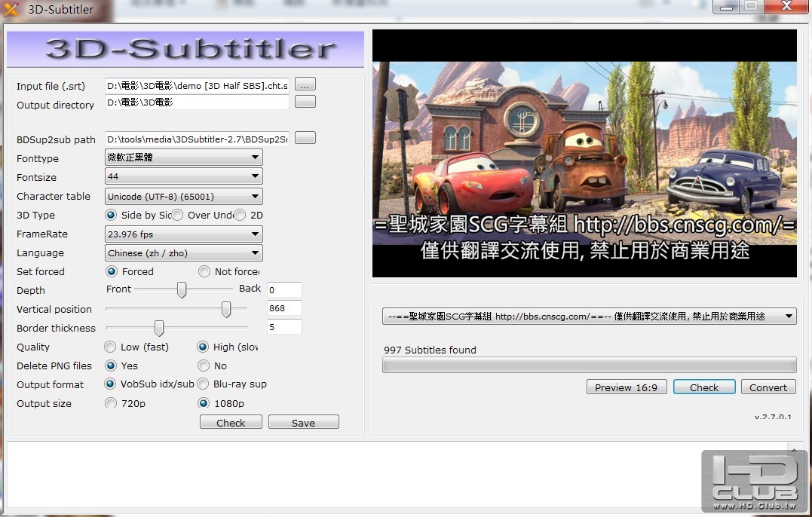Open the subtitle line selection dropdown
Viewport: 812px width, 517px height.
pyautogui.click(x=589, y=317)
